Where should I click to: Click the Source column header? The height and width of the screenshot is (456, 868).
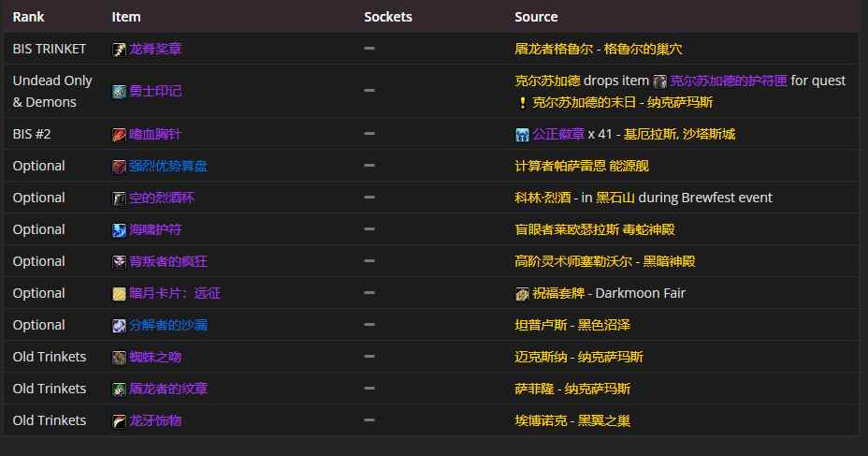[536, 17]
